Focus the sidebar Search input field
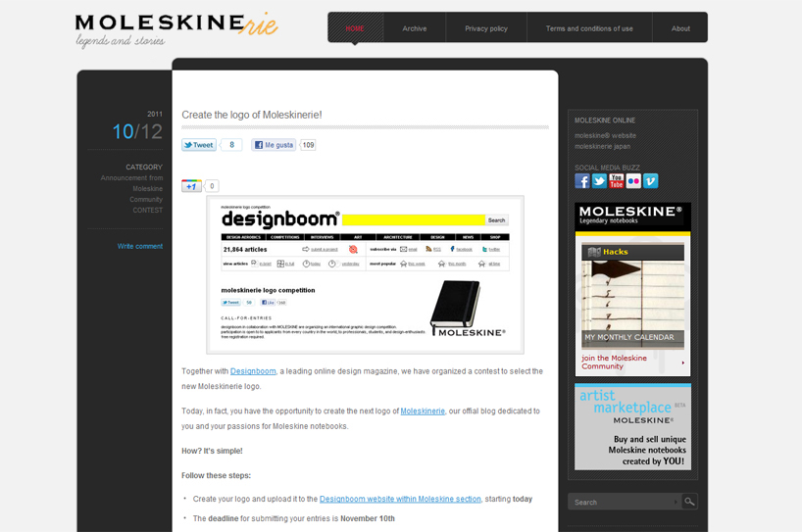Screen dimensions: 802x532 coord(624,502)
